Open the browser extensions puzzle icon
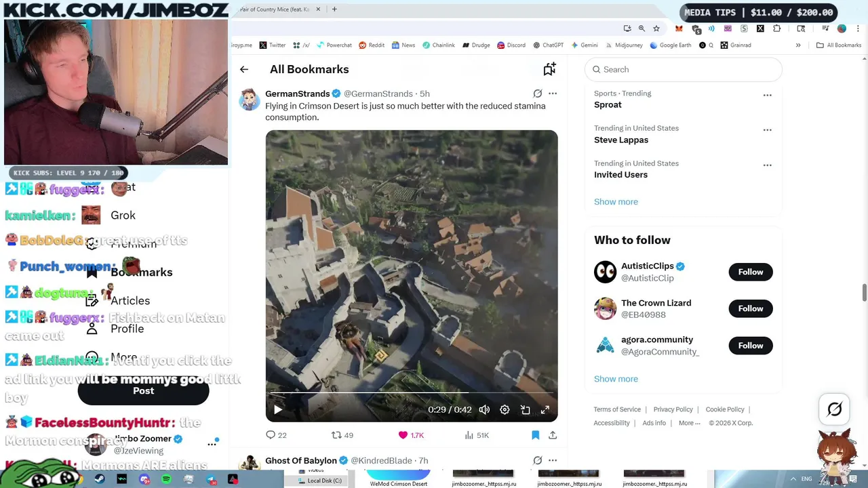This screenshot has width=868, height=488. (777, 28)
